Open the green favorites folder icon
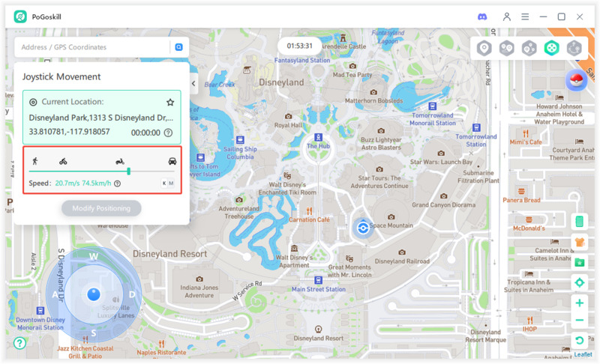 579,262
